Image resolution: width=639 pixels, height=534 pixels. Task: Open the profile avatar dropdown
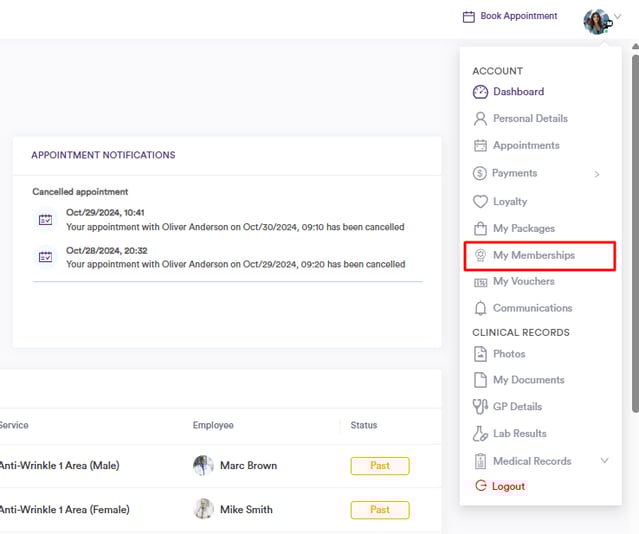[598, 20]
